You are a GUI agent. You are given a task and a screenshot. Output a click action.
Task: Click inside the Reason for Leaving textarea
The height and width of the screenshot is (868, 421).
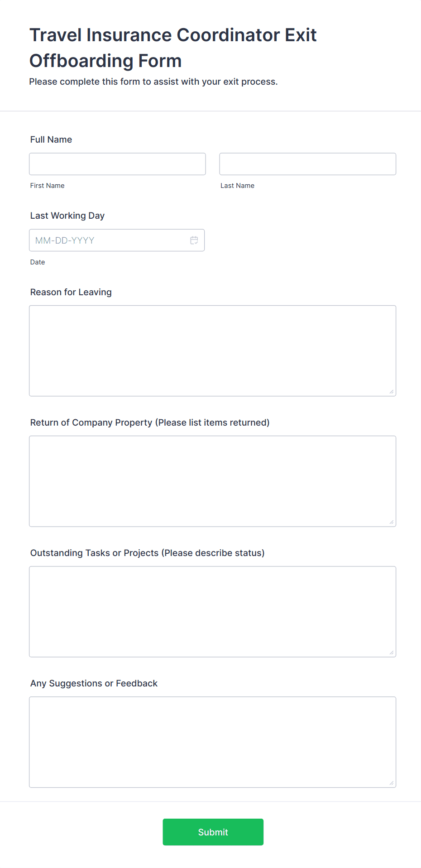tap(213, 351)
